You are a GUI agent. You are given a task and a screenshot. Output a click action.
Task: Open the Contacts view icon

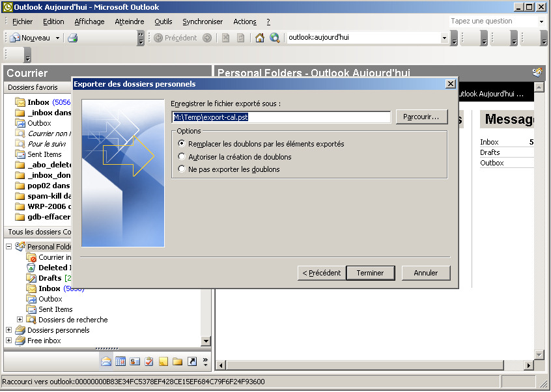(x=135, y=361)
